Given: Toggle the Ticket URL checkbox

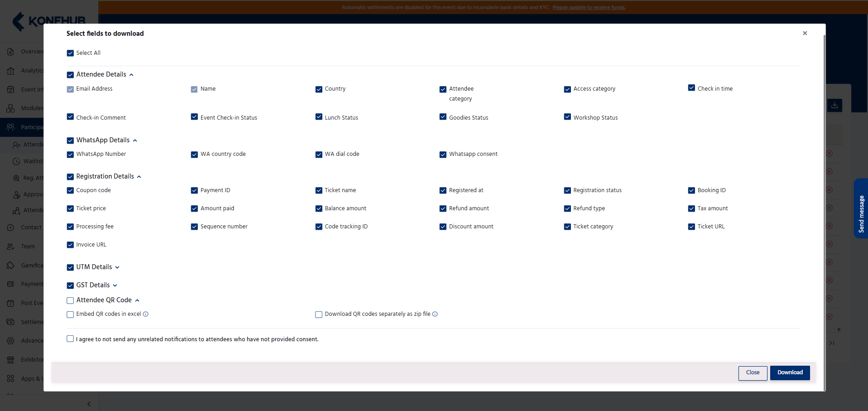Looking at the screenshot, I should click(691, 227).
